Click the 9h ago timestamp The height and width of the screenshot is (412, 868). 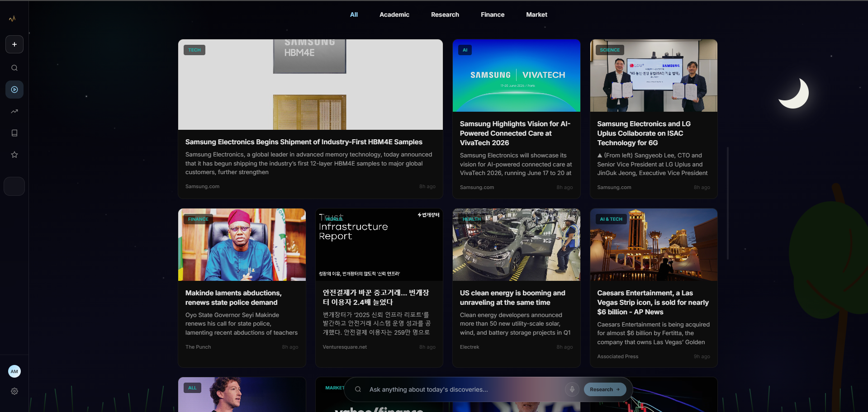702,356
